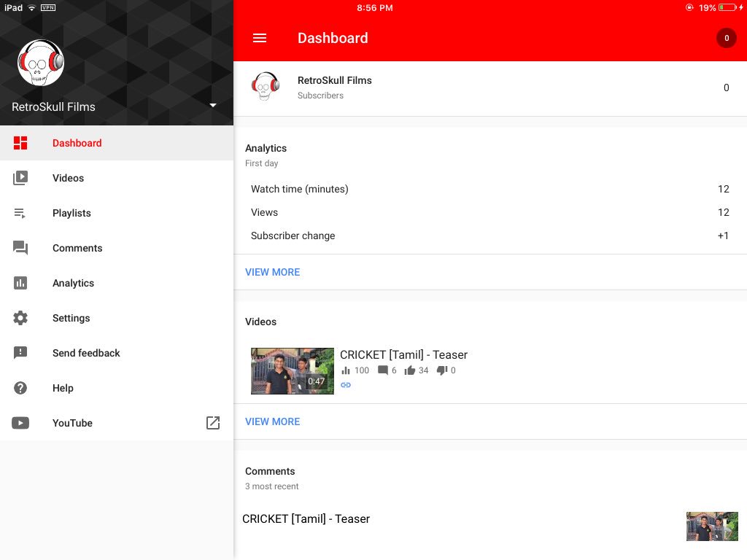This screenshot has width=747, height=560.
Task: Click the Send feedback alert icon
Action: pos(20,353)
